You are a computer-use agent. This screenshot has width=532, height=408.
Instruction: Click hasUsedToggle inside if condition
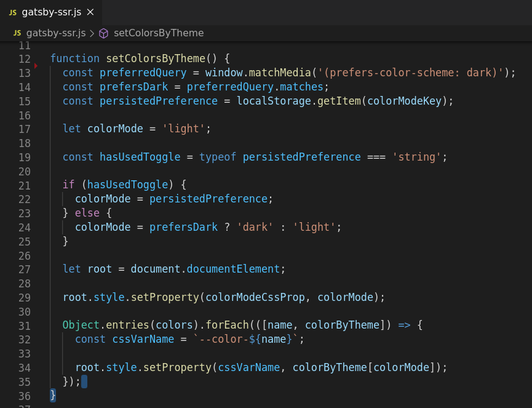[x=128, y=185]
